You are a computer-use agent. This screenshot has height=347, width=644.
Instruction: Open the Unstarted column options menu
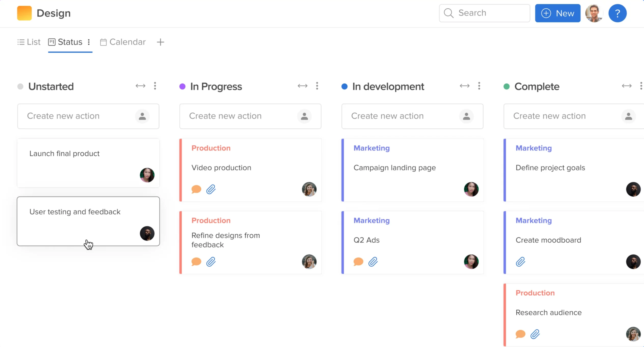coord(155,86)
